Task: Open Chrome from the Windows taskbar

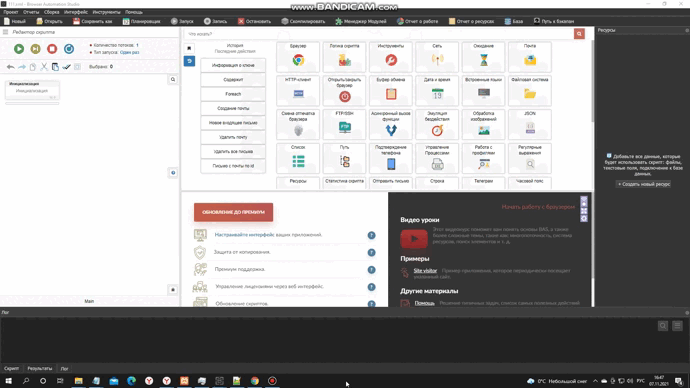Action: 255,381
